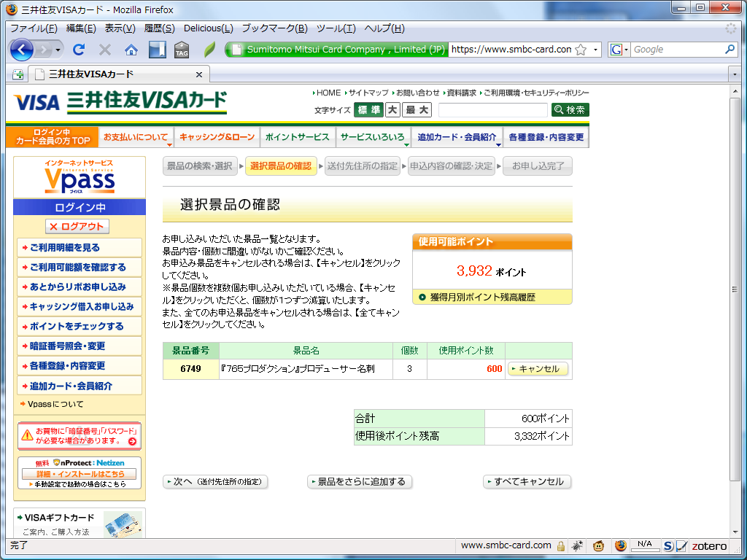Click the warning banner about 暗証番号 and パスワード
Image resolution: width=747 pixels, height=560 pixels.
tap(80, 436)
